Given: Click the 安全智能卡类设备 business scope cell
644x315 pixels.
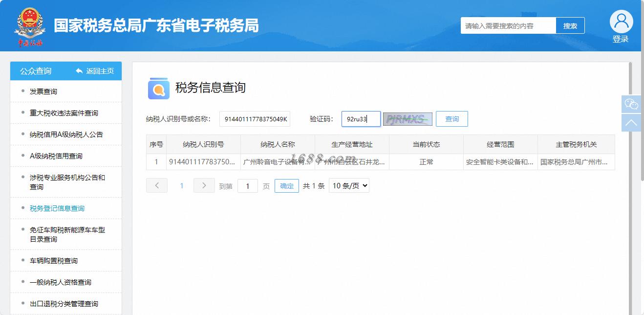Looking at the screenshot, I should 500,162.
